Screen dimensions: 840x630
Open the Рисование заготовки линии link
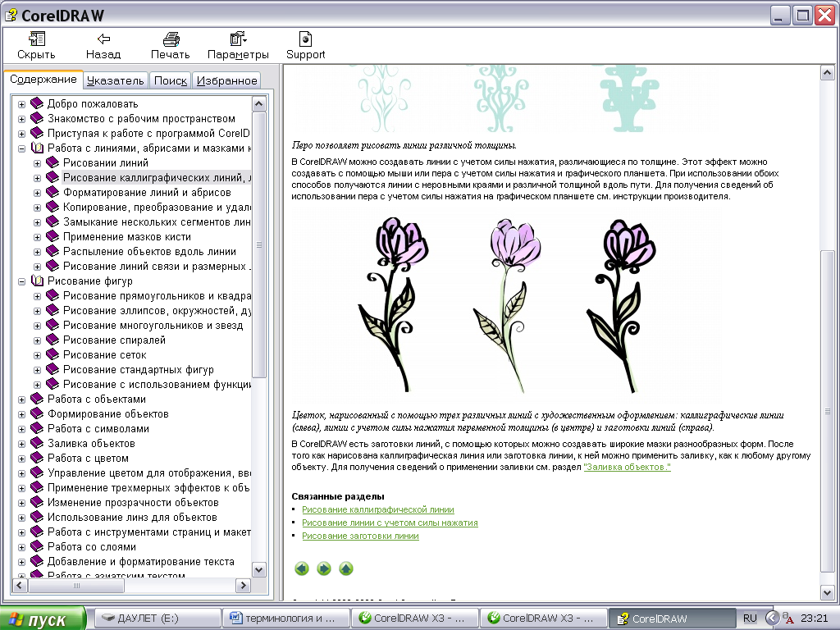pyautogui.click(x=360, y=536)
